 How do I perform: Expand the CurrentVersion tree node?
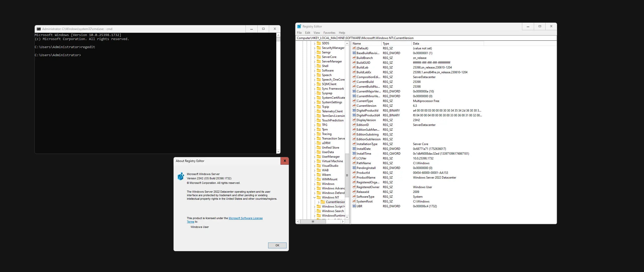pos(318,202)
